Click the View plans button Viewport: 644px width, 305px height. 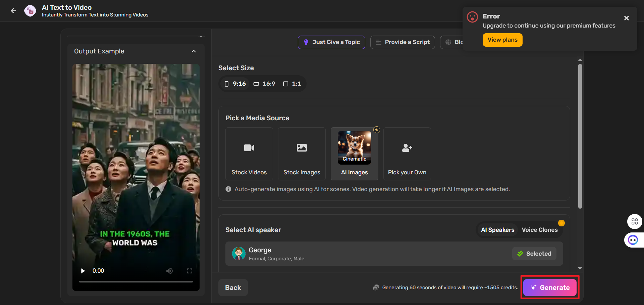click(502, 40)
